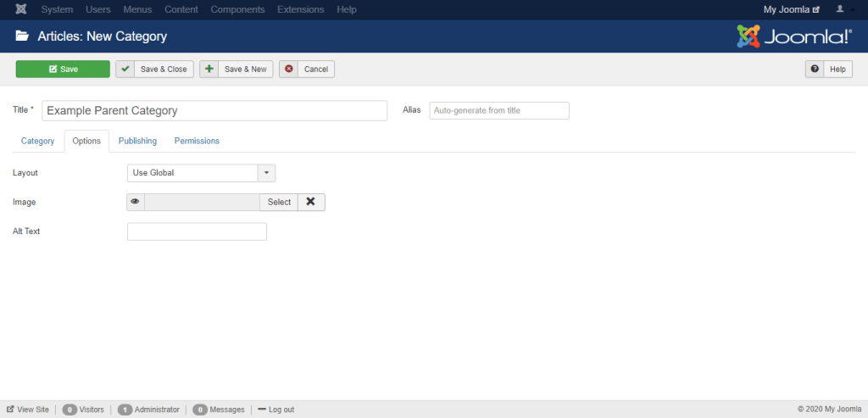Open the Components menu
The width and height of the screenshot is (868, 418).
(x=237, y=9)
